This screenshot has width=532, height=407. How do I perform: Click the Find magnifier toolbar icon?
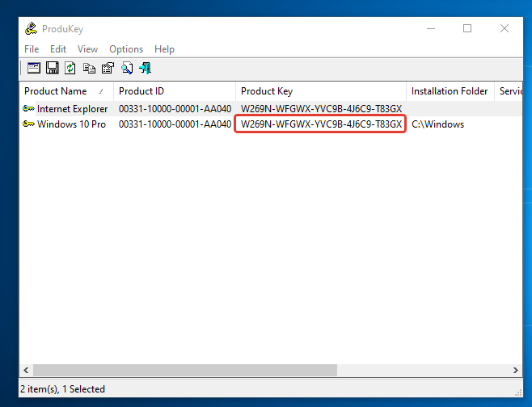point(127,68)
